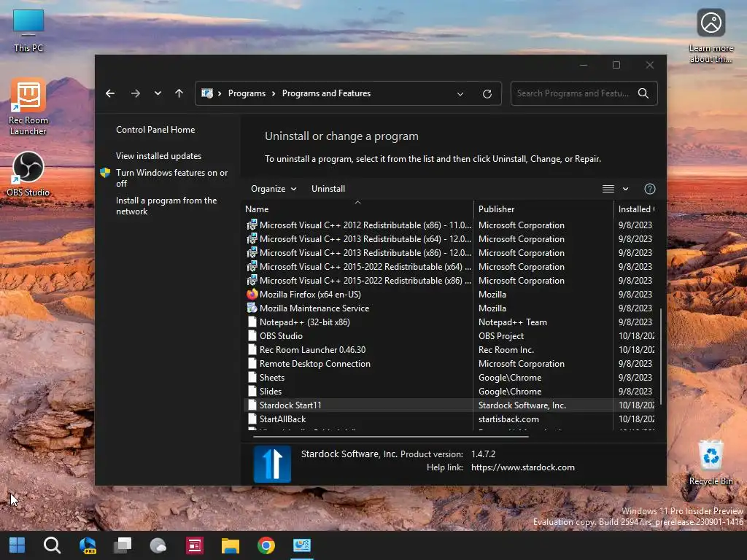
Task: Go back using the back arrow
Action: pos(110,93)
